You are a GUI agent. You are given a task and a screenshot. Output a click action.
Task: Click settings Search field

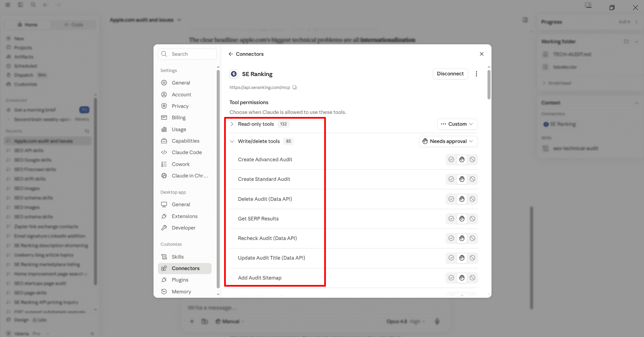(187, 54)
